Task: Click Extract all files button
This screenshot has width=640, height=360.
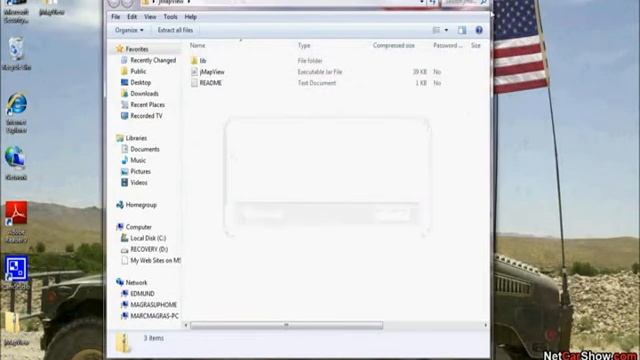Action: coord(175,30)
